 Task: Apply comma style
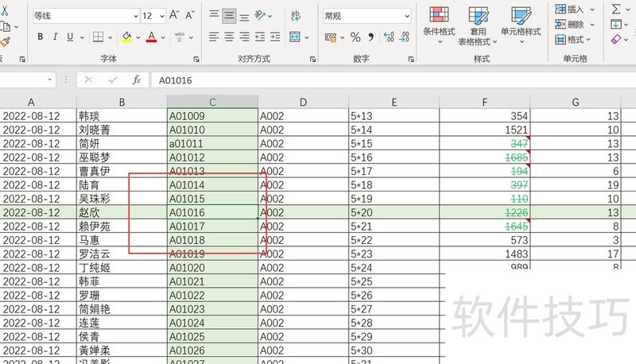point(370,37)
